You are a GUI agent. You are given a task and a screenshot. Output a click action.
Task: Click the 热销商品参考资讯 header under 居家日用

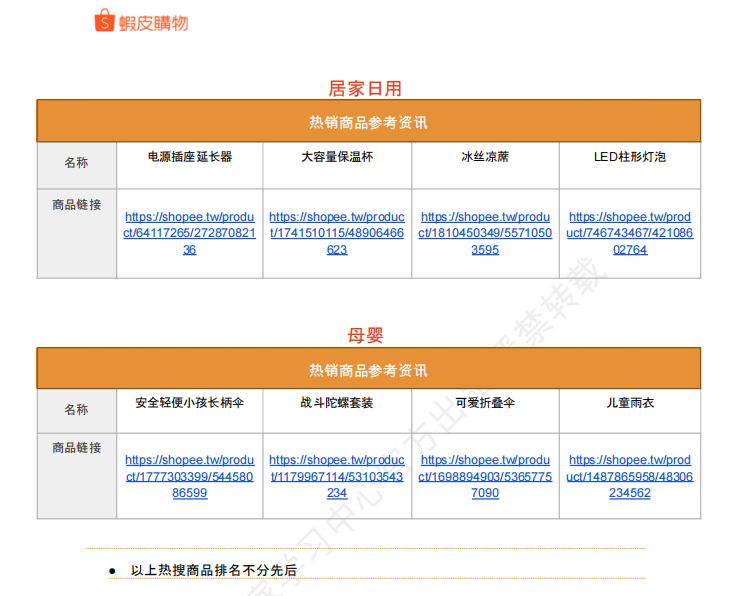pos(368,122)
